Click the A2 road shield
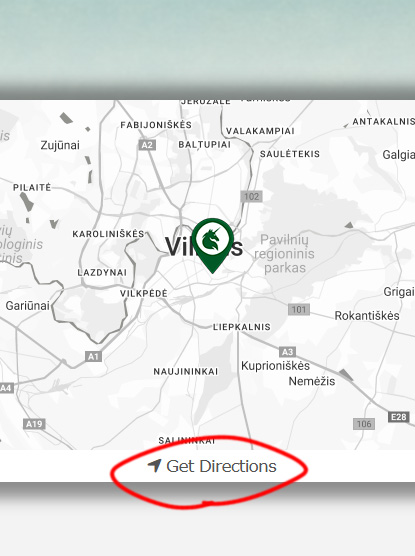 pos(147,145)
